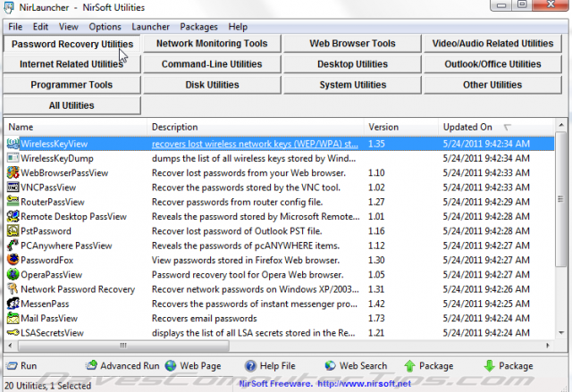Select Network Monitoring Tools category
This screenshot has height=392, width=572.
pos(212,44)
